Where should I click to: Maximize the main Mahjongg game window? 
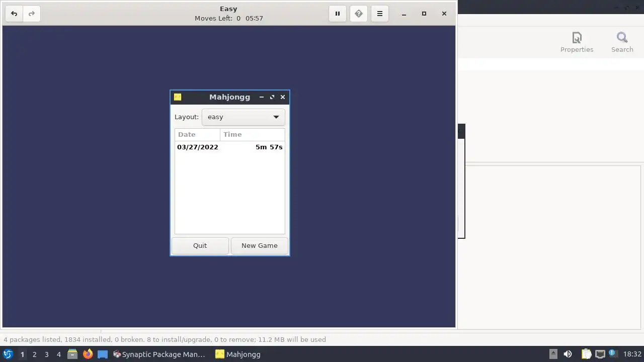[x=424, y=14]
